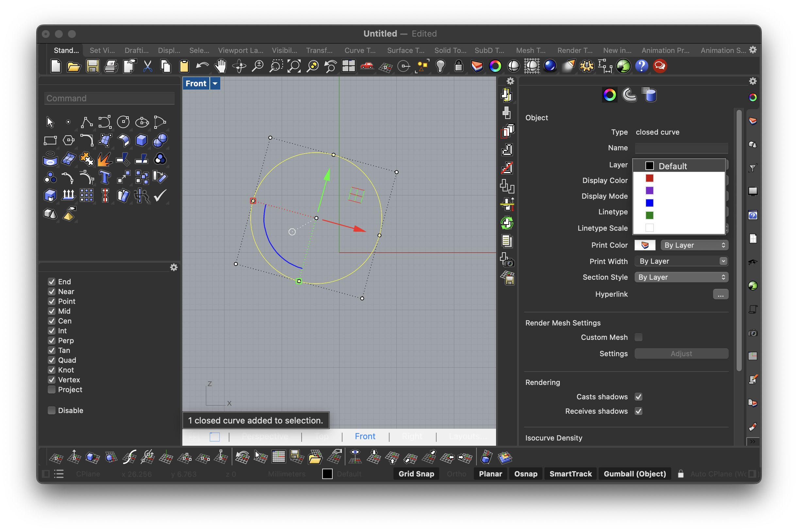
Task: Select Default in the Layer dropdown list
Action: [679, 166]
